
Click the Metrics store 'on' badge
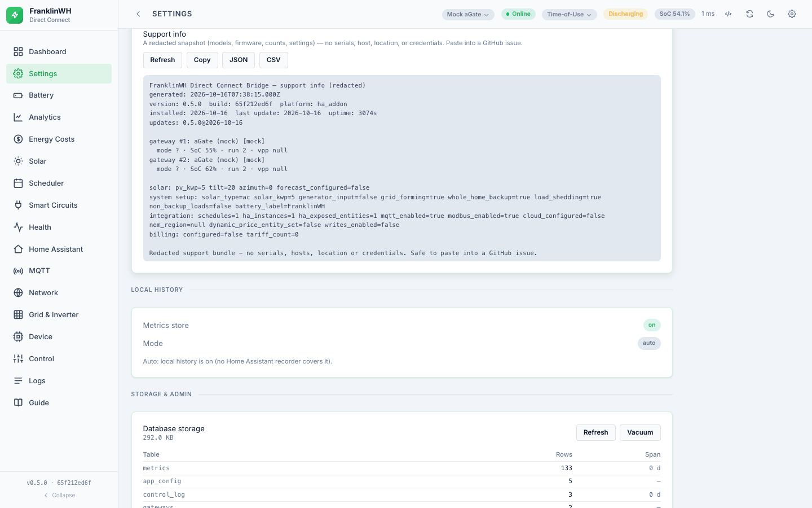652,325
